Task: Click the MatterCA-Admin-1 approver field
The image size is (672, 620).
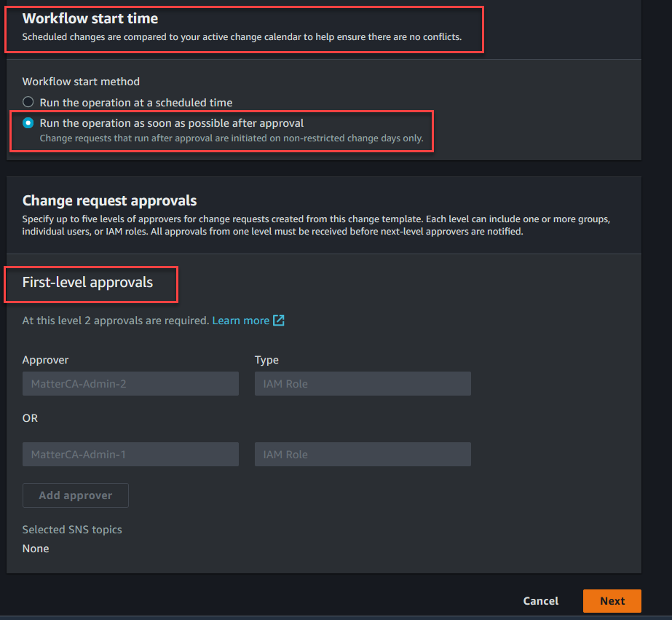Action: click(130, 454)
